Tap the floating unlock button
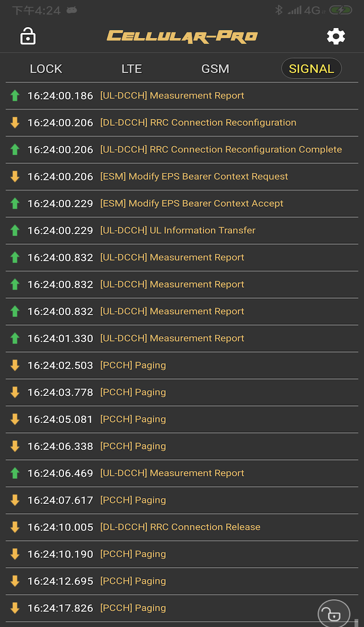The height and width of the screenshot is (627, 364). coord(334,614)
